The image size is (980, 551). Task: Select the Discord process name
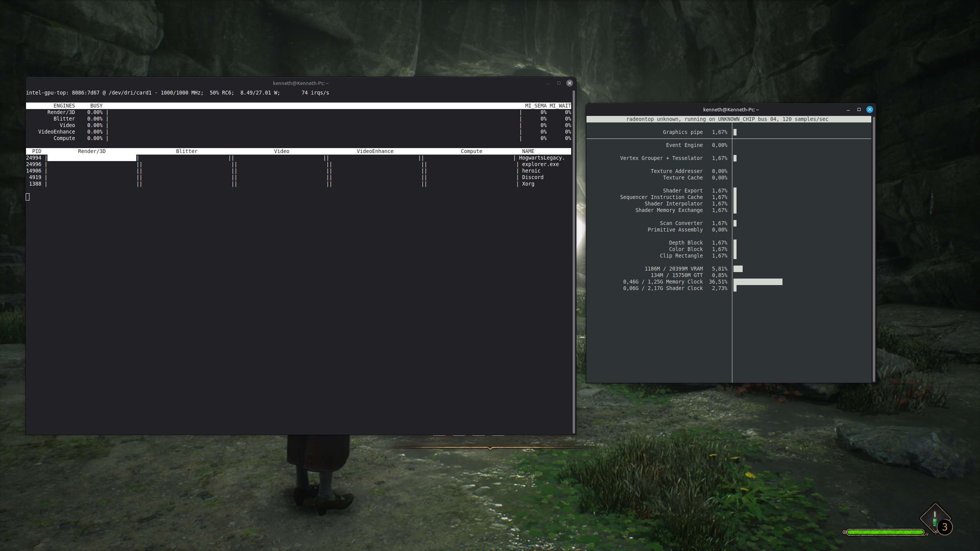click(532, 177)
